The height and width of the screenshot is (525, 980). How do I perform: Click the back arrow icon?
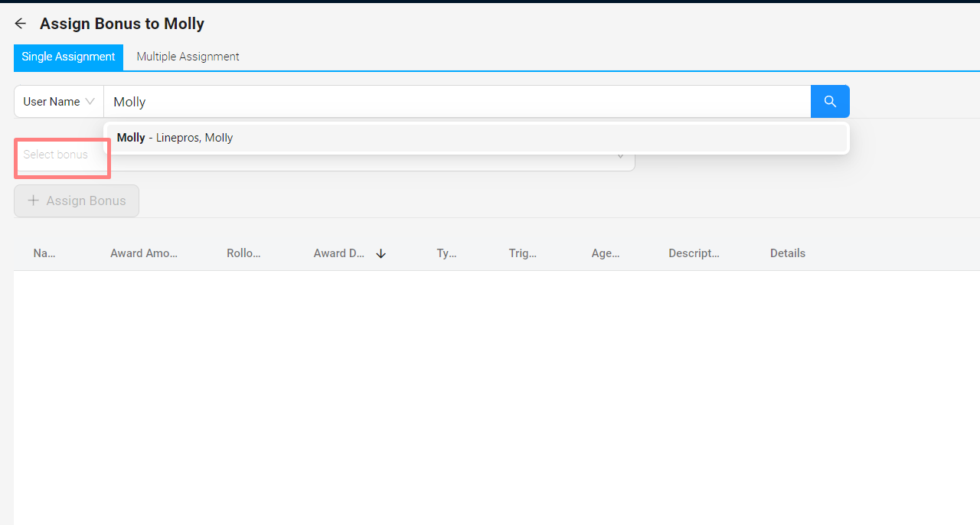20,23
